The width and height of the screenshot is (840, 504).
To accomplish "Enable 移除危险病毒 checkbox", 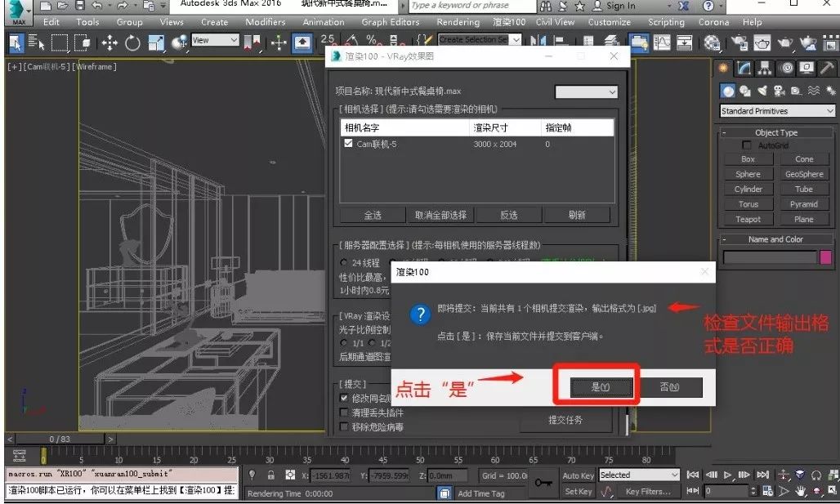I will click(344, 427).
